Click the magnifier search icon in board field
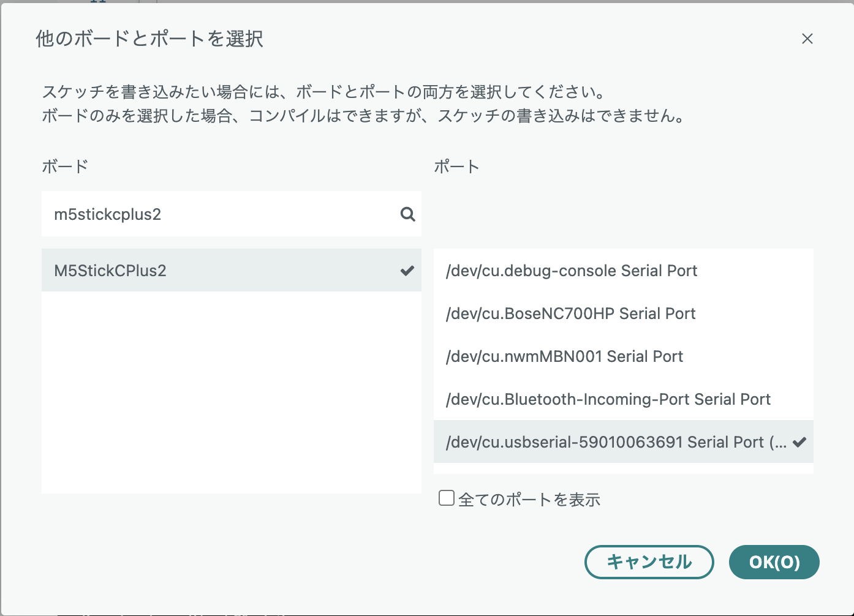Viewport: 854px width, 616px height. (407, 214)
